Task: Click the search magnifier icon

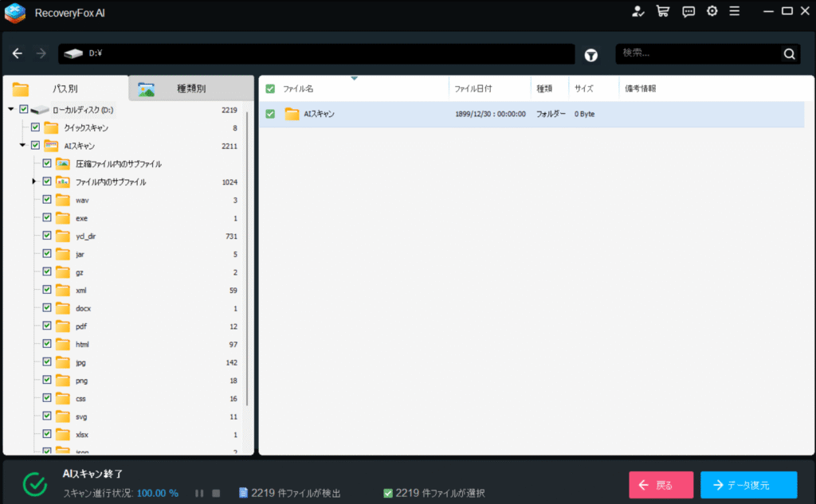Action: tap(789, 54)
